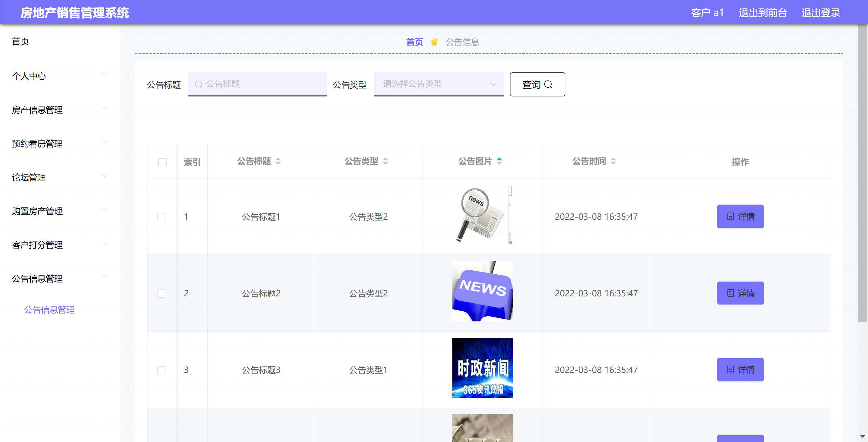Click the search magnifier icon inside 公告标题 field

pos(199,84)
